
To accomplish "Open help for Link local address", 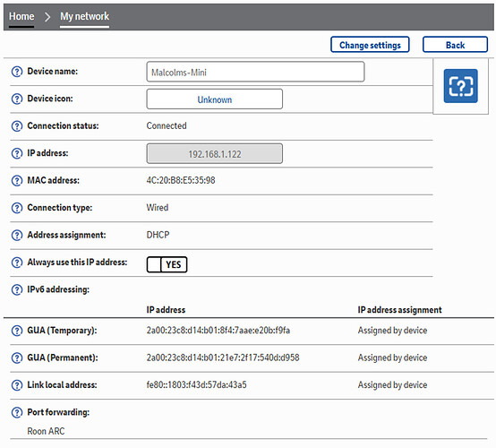I will point(17,385).
